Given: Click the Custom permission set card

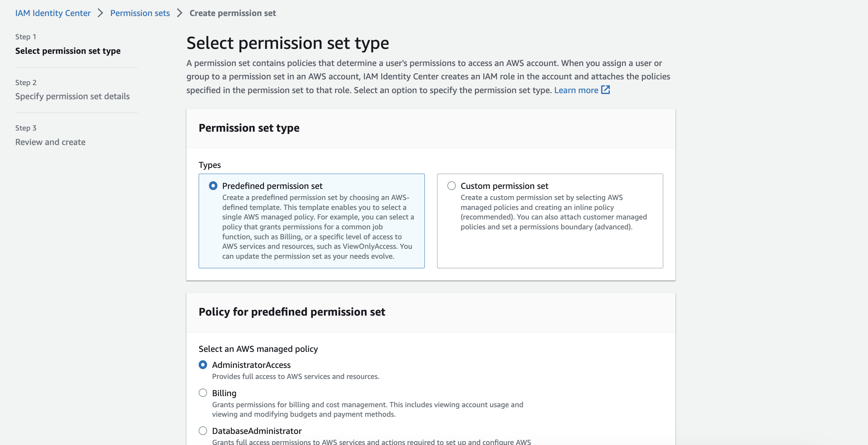Looking at the screenshot, I should pos(550,221).
